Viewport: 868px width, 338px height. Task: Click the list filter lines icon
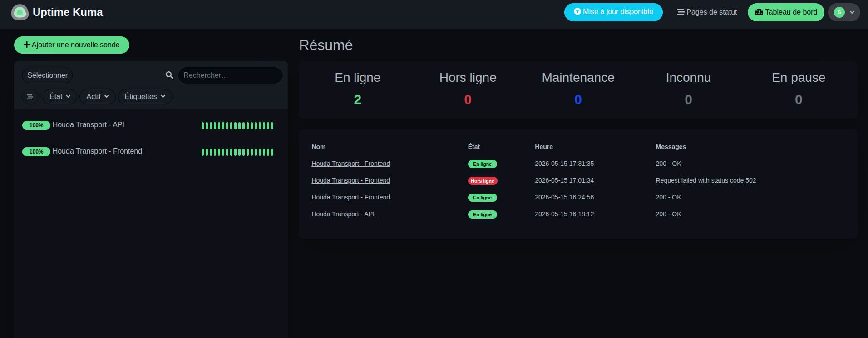click(x=30, y=97)
